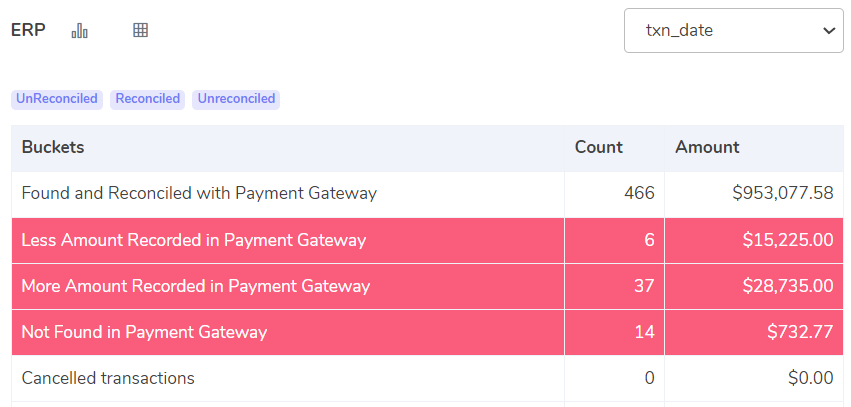Screen dimensions: 851x407
Task: Click the $15,225.00 amount cell
Action: tap(788, 240)
